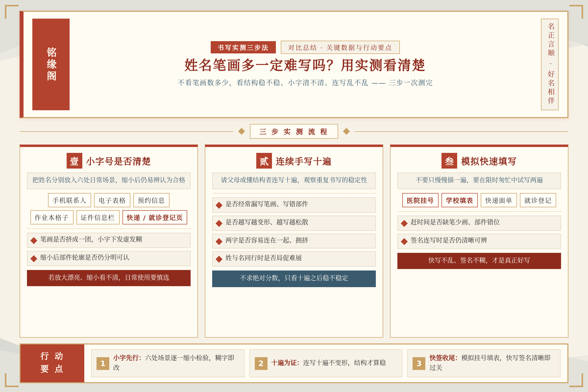Click the 三步实测流程 section label

click(294, 131)
